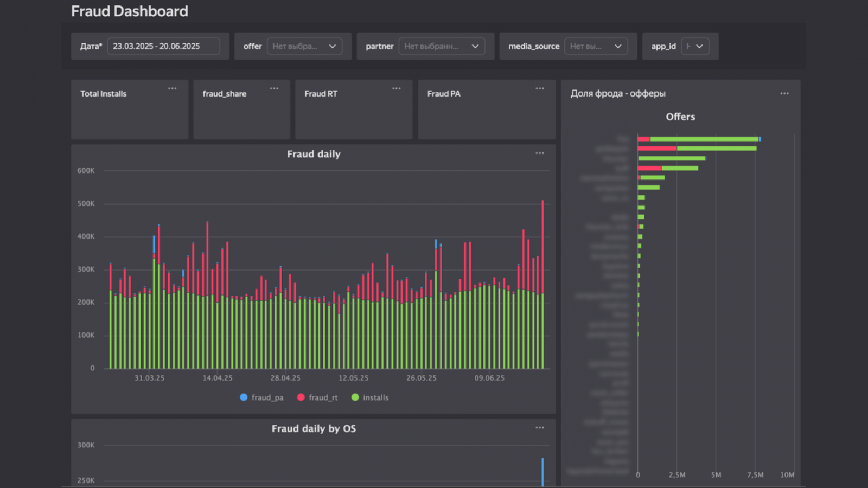Click the tallest rightmost bar in Fraud daily
The height and width of the screenshot is (488, 868).
(542, 282)
